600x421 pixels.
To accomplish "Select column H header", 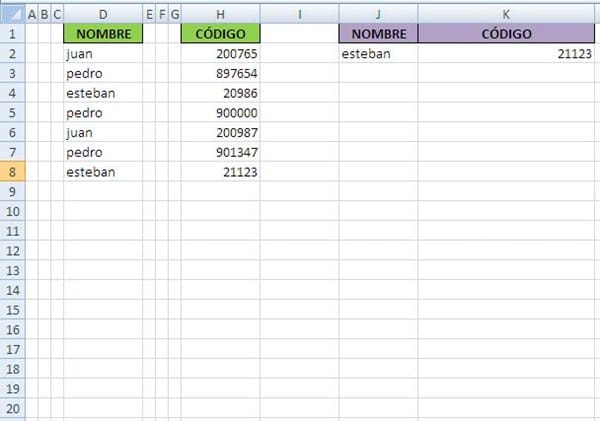I will click(x=220, y=14).
